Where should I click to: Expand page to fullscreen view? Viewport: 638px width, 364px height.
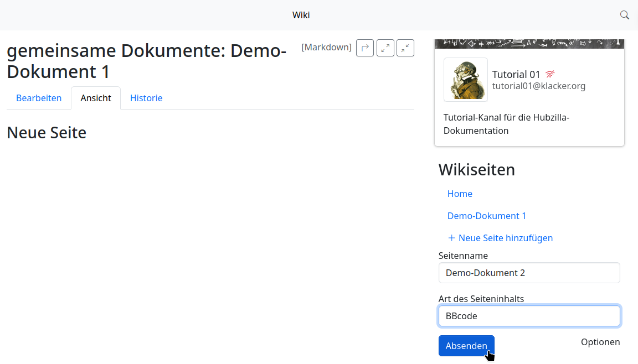pos(385,48)
